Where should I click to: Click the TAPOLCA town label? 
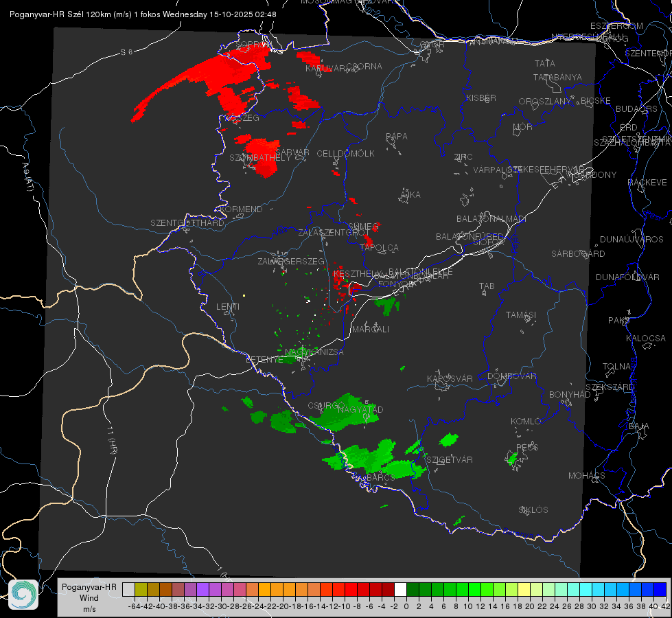[379, 247]
